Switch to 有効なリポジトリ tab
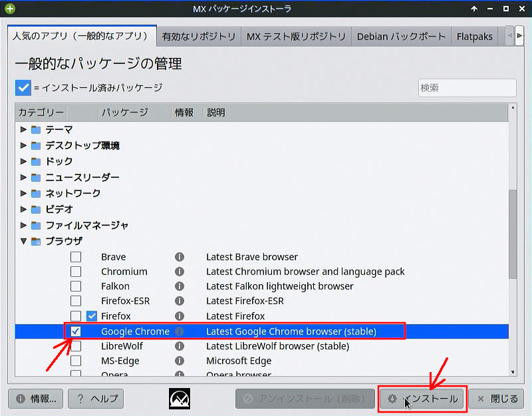 click(199, 37)
